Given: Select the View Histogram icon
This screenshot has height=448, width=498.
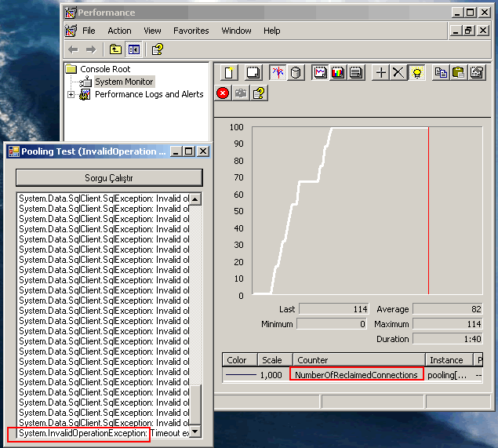Looking at the screenshot, I should [338, 73].
